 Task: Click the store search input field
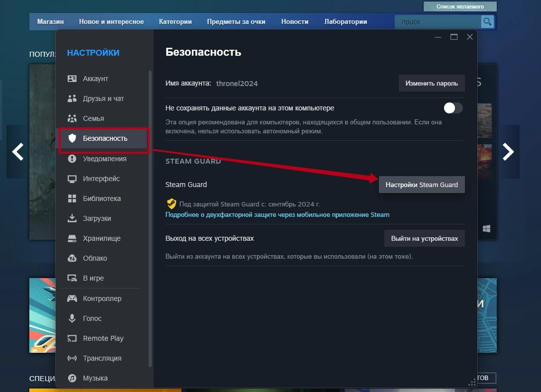[x=438, y=22]
